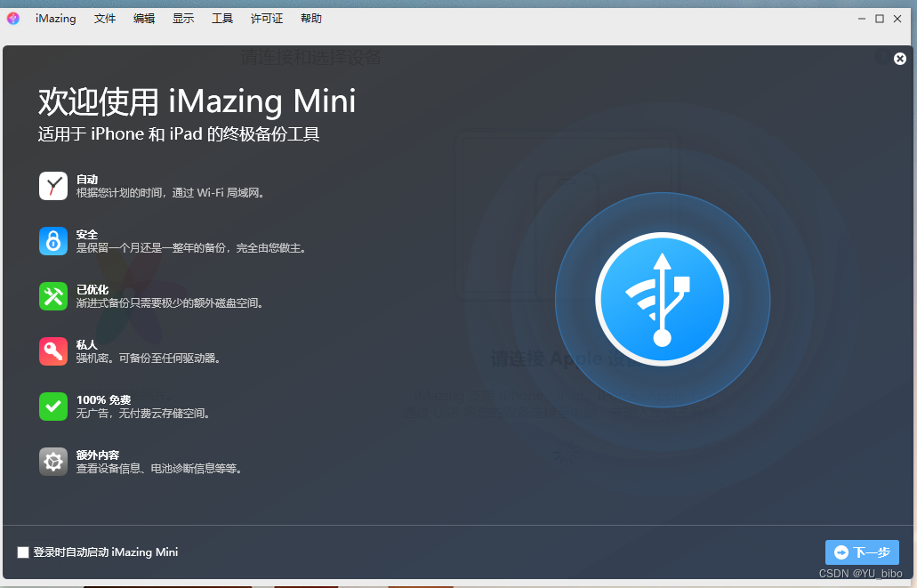
Task: Open the 编辑 menu
Action: 144,19
